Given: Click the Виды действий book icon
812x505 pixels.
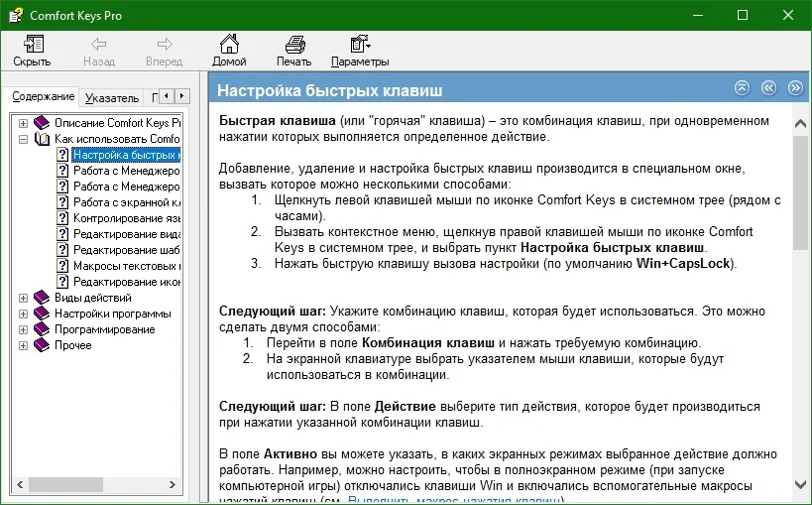Looking at the screenshot, I should pos(42,298).
